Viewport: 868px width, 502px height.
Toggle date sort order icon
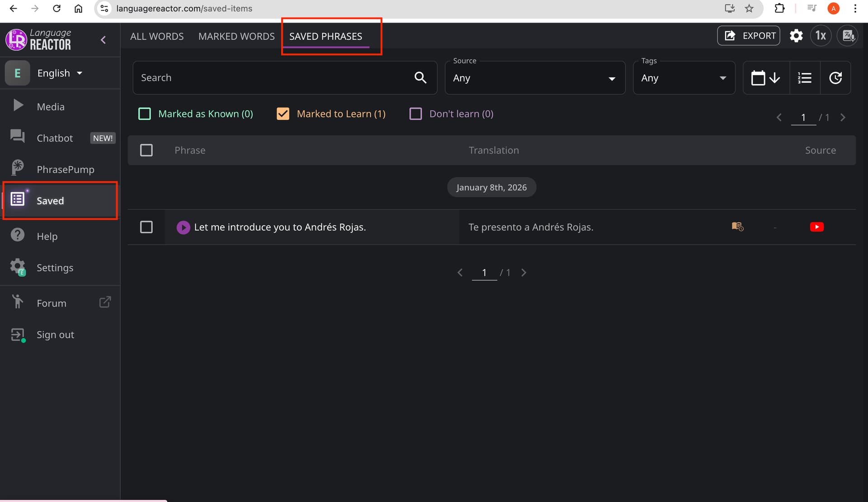[765, 78]
